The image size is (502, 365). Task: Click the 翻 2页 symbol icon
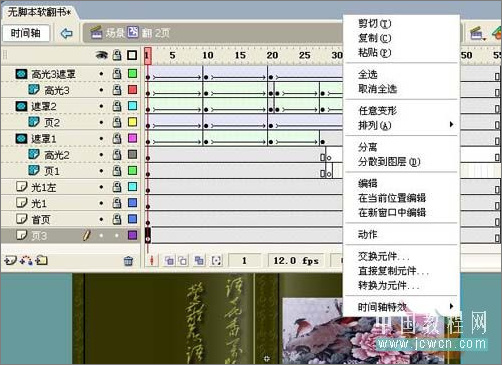[133, 32]
